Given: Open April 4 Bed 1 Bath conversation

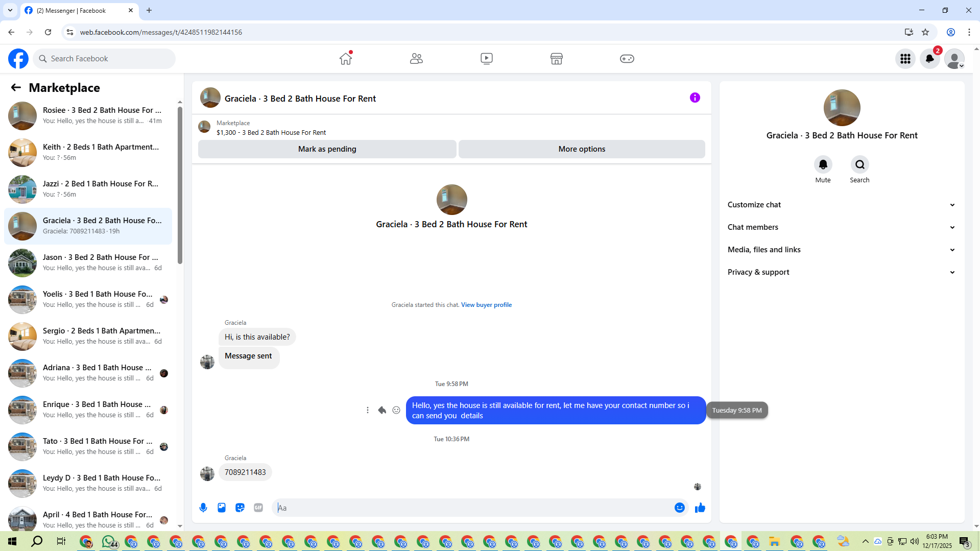Looking at the screenshot, I should click(88, 516).
